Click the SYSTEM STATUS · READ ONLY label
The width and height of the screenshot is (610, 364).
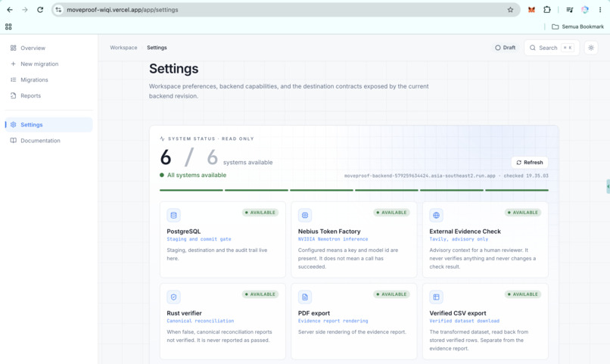click(210, 138)
